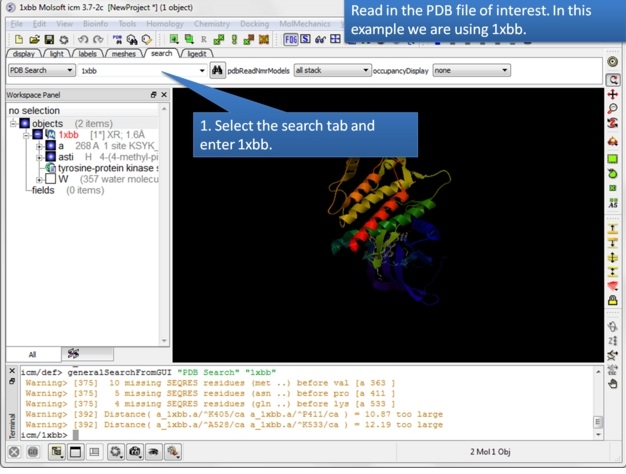Collapse the 1xbb object tree node
Screen dimensions: 626x474
(27, 134)
